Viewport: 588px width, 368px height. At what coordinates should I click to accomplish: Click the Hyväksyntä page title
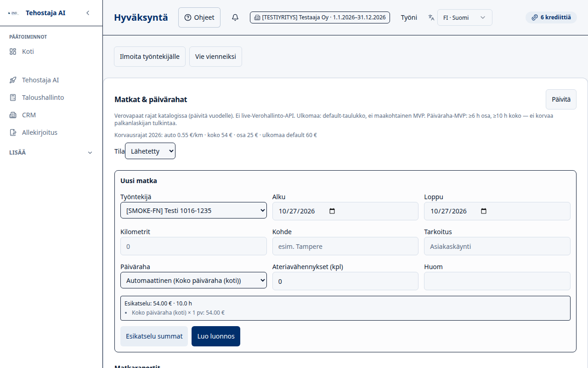(x=141, y=17)
